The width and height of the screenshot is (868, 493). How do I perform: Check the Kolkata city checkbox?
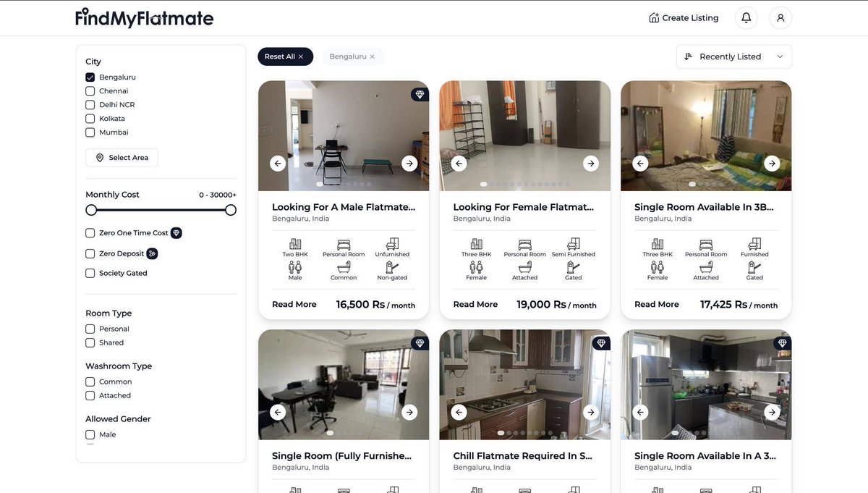90,119
